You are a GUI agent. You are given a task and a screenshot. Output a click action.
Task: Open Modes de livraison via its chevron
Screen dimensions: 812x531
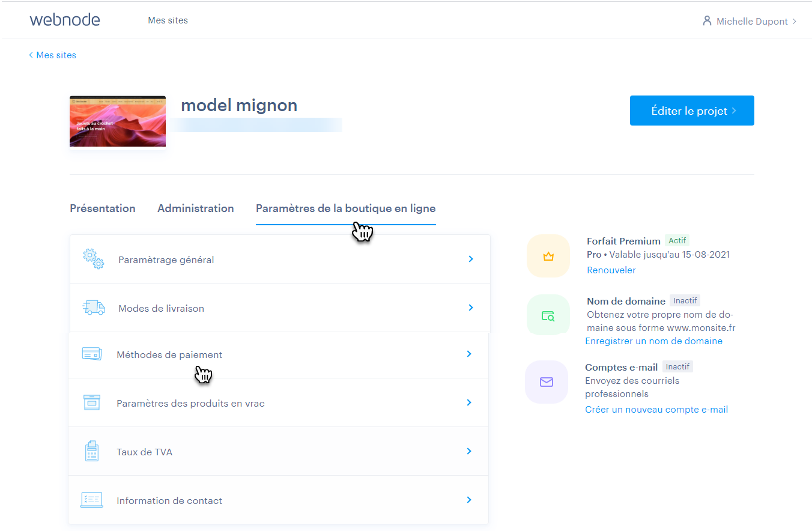point(471,308)
